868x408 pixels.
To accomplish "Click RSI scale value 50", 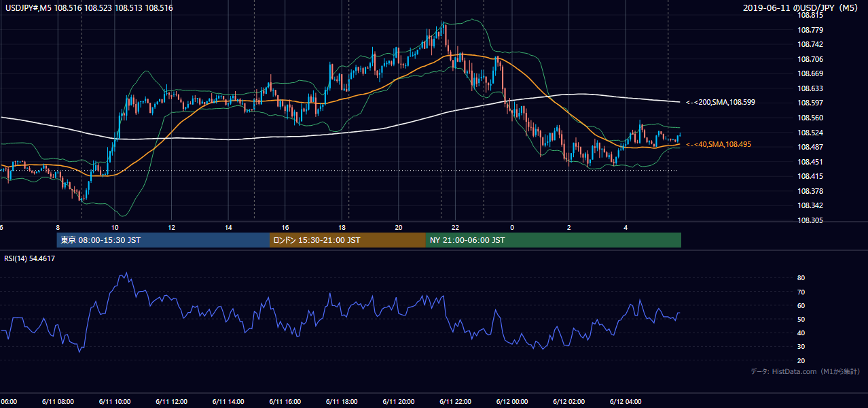I will pos(801,319).
